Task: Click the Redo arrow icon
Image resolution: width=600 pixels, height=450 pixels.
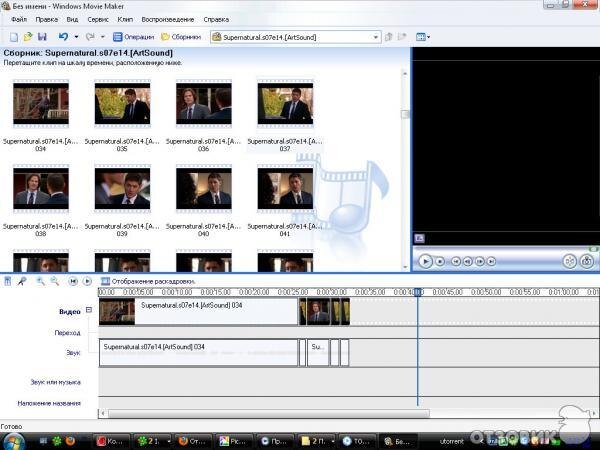Action: click(90, 37)
